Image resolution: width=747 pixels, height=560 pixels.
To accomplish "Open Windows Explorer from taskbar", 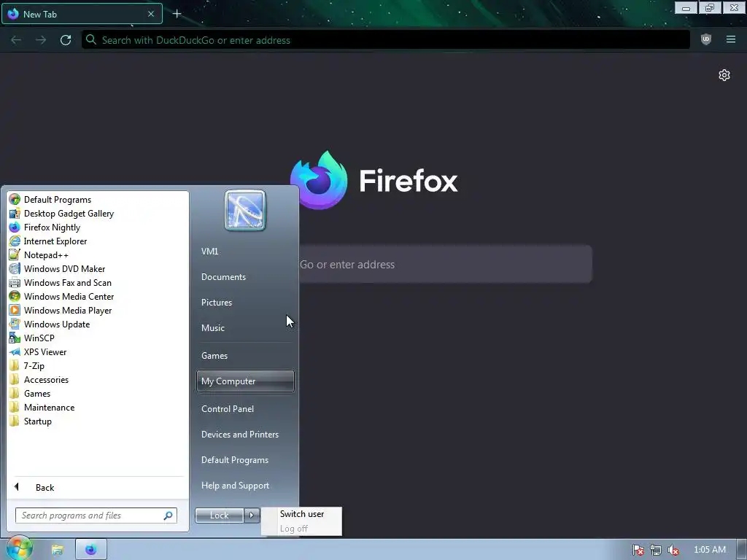I will coord(58,550).
